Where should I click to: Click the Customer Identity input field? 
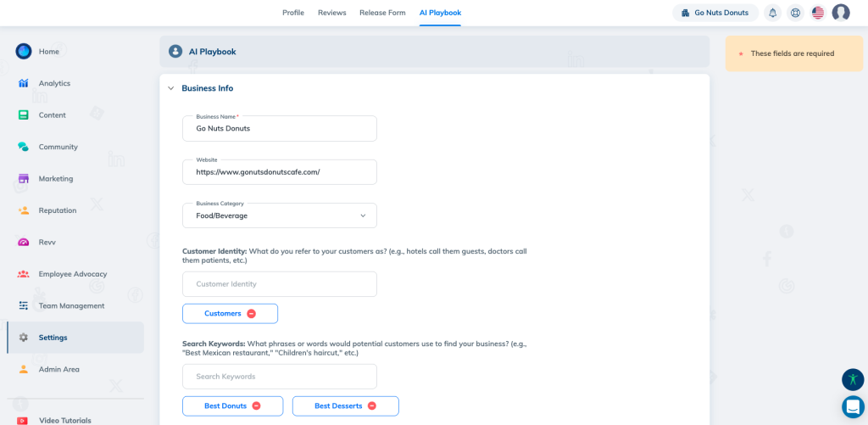[279, 284]
